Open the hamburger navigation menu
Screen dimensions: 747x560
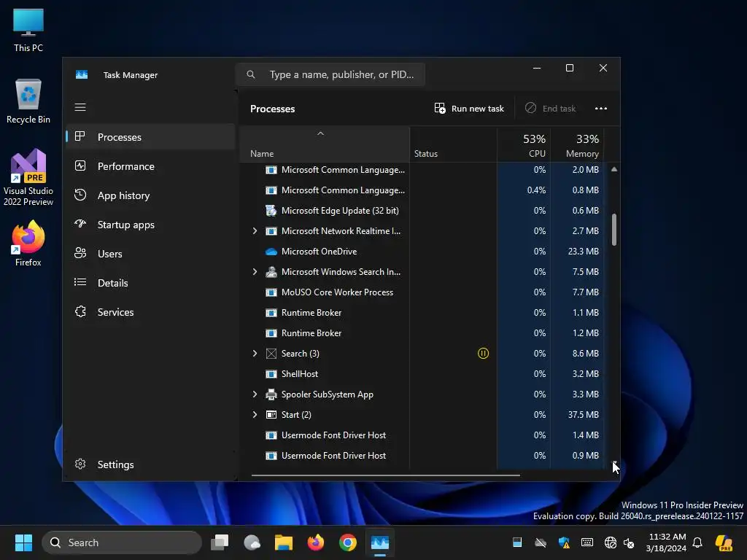click(x=80, y=107)
